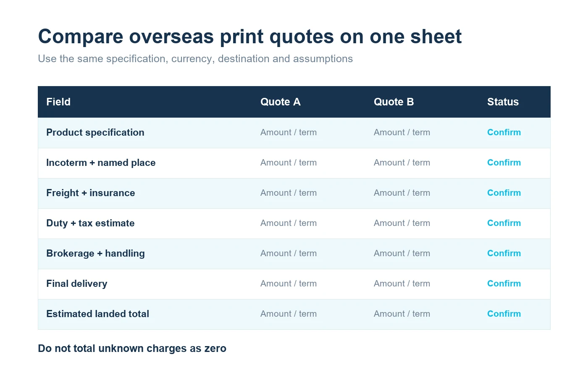Screen dimensions: 588x378
Task: Click Quote B cell for Brokerage + handling
Action: pyautogui.click(x=402, y=253)
